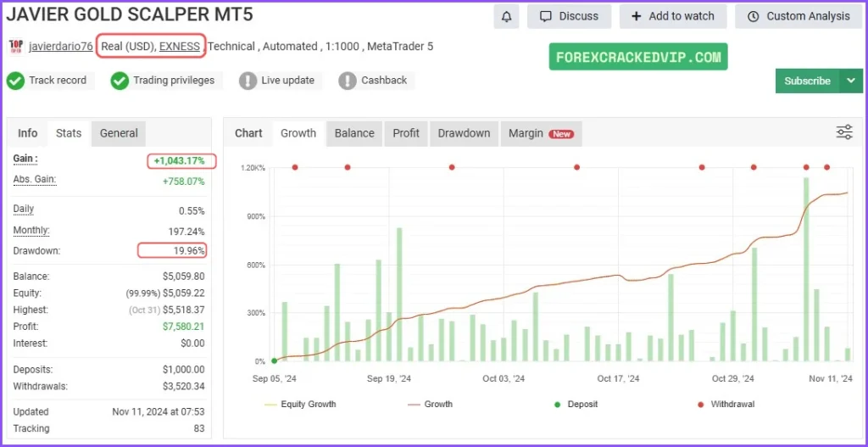Click the green Track record checkmark icon
Image resolution: width=868 pixels, height=447 pixels.
point(15,81)
